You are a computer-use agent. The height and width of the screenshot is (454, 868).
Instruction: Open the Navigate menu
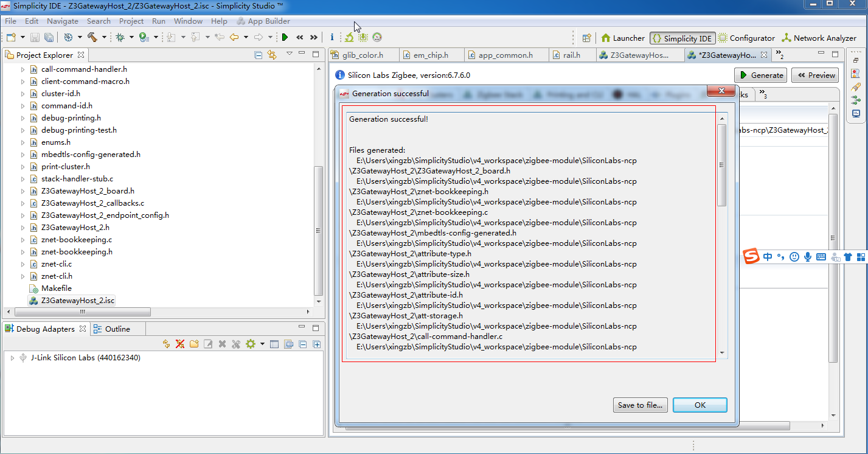(63, 21)
